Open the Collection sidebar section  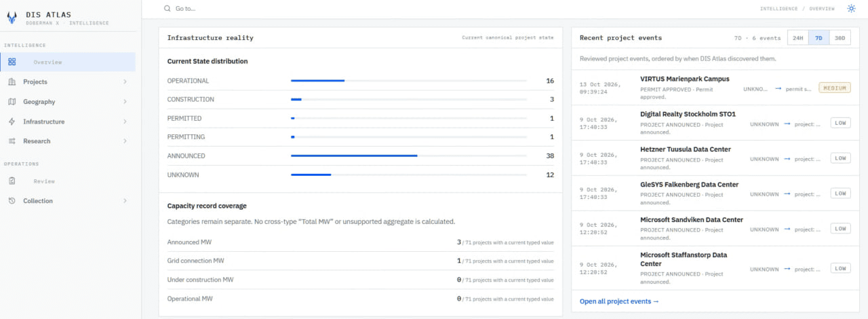[69, 201]
